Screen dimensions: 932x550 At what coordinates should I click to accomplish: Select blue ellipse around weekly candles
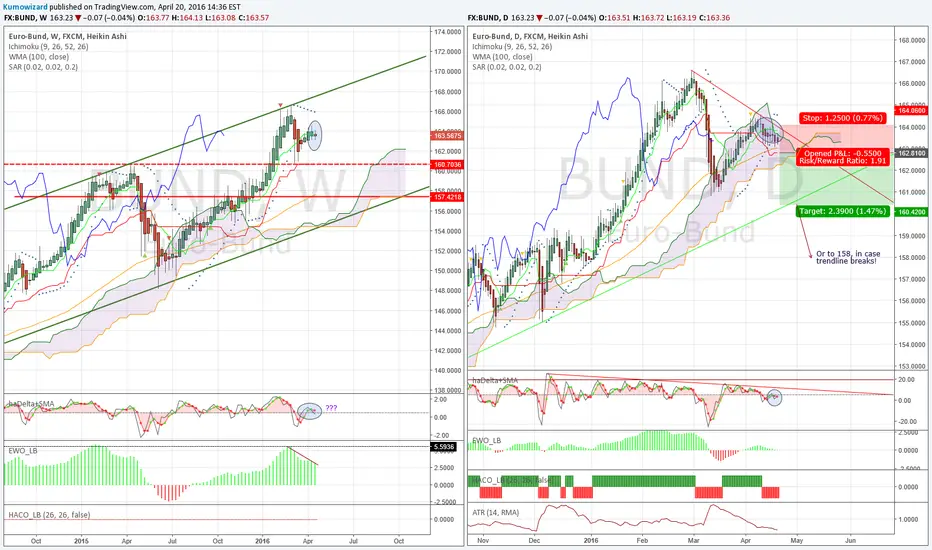[315, 134]
